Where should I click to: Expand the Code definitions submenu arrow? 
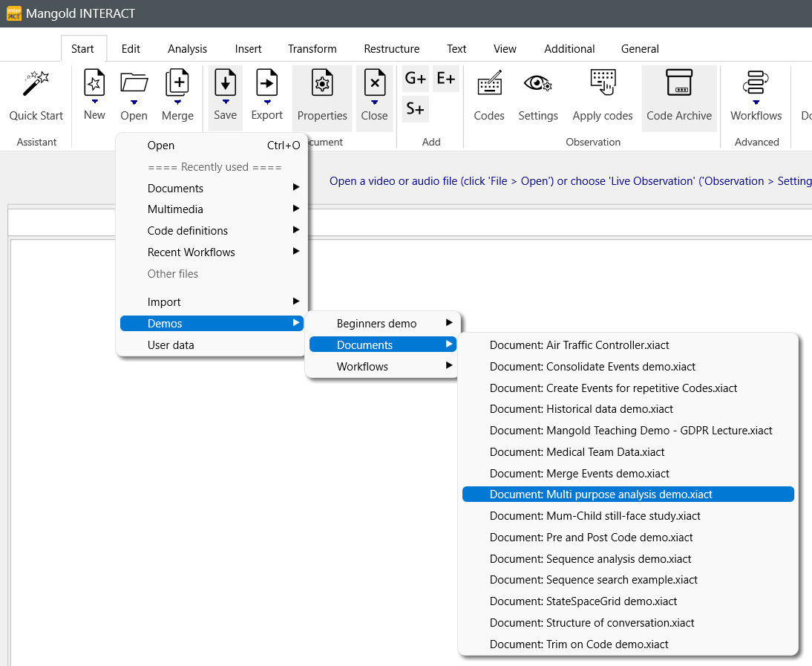click(295, 229)
